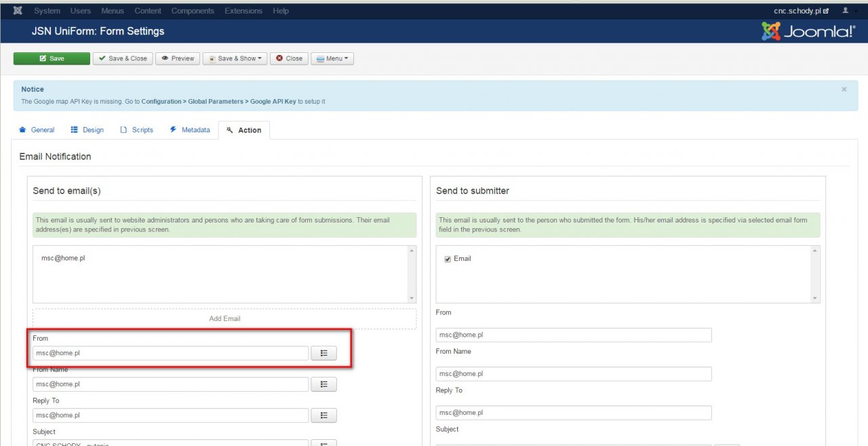Click field picker icon next to Reply To
This screenshot has width=868, height=446.
tap(323, 415)
